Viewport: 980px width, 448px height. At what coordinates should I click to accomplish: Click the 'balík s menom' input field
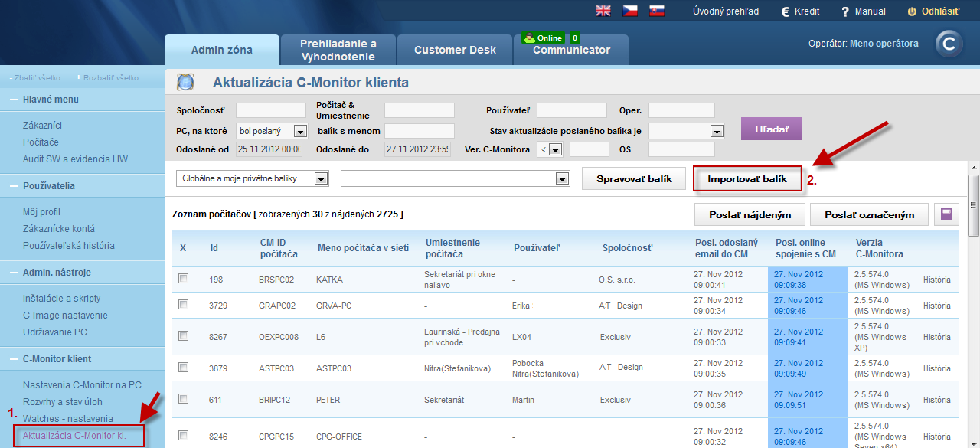tap(419, 131)
